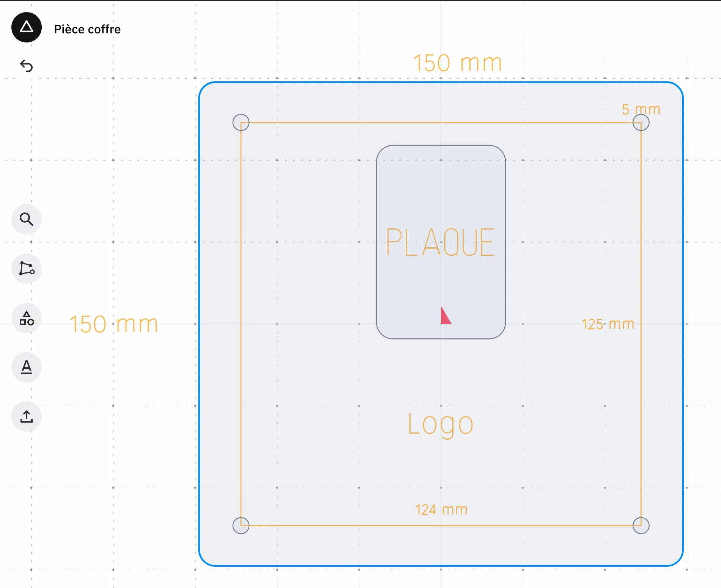Select the left 150 mm height dimension
The height and width of the screenshot is (588, 721).
(113, 324)
